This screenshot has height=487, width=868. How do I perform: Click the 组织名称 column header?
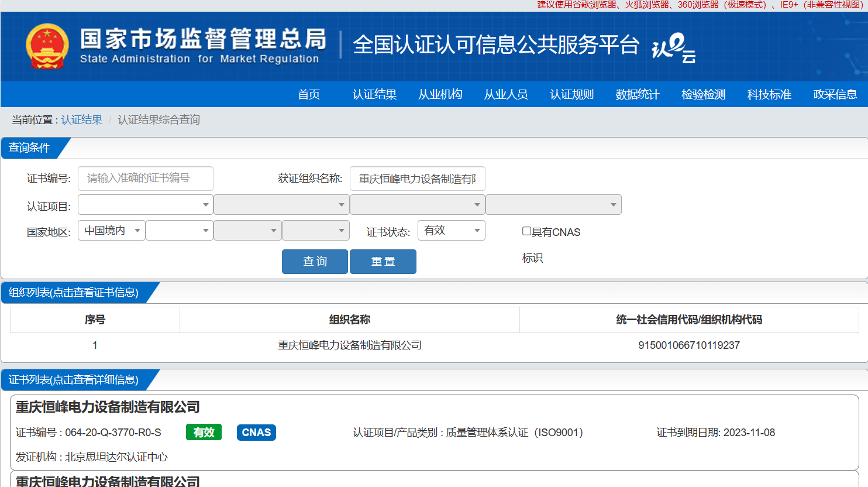coord(350,320)
